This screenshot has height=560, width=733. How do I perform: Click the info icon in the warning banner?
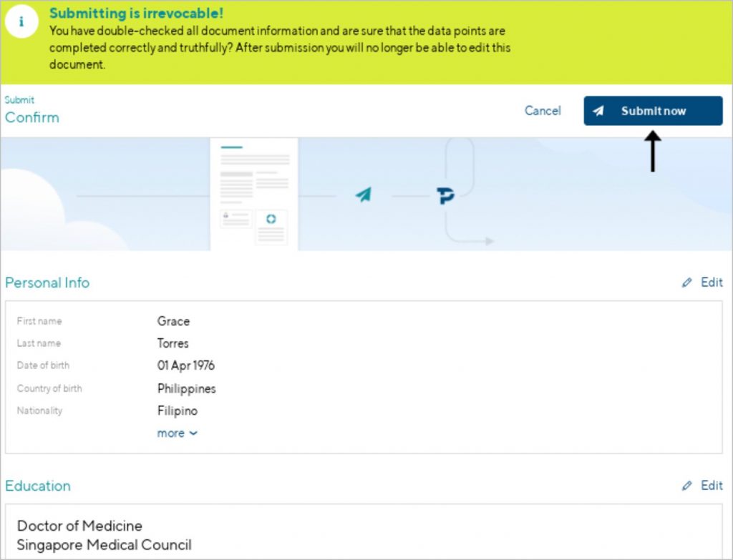click(21, 21)
